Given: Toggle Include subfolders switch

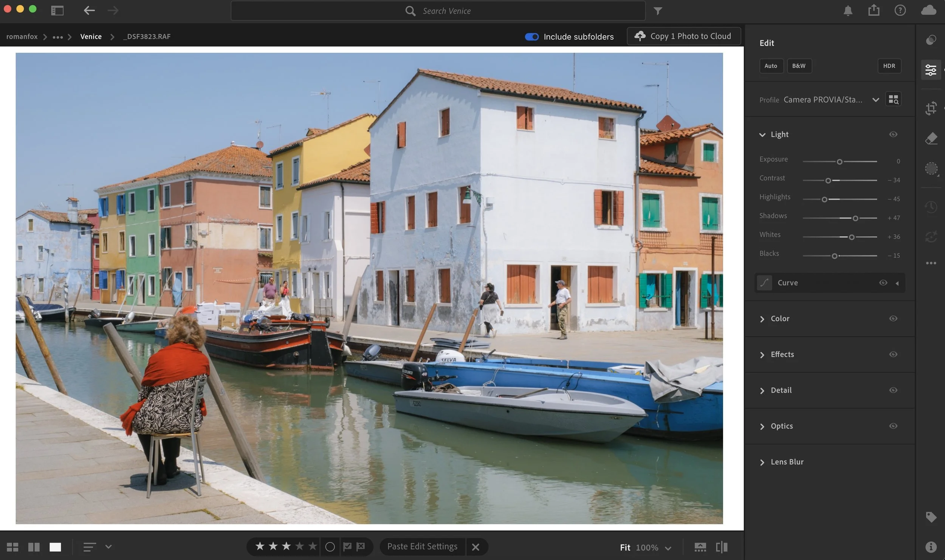Looking at the screenshot, I should pos(531,37).
